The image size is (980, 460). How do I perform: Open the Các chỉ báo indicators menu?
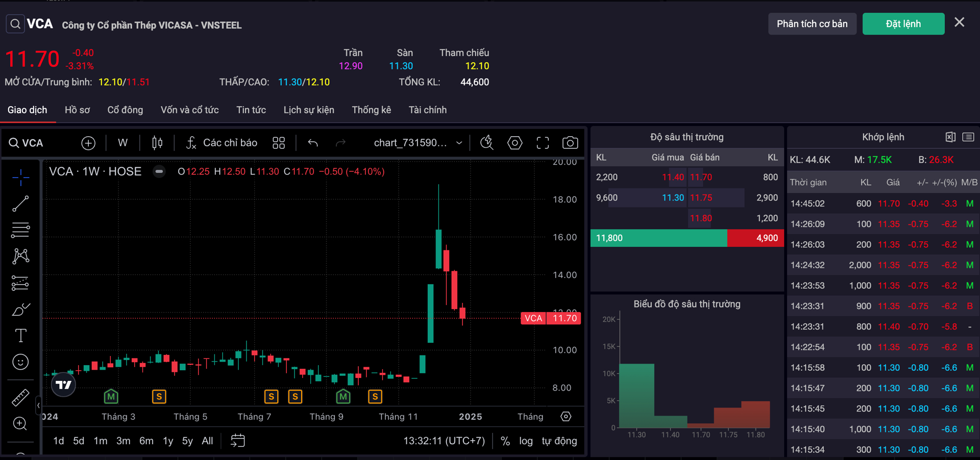[222, 143]
